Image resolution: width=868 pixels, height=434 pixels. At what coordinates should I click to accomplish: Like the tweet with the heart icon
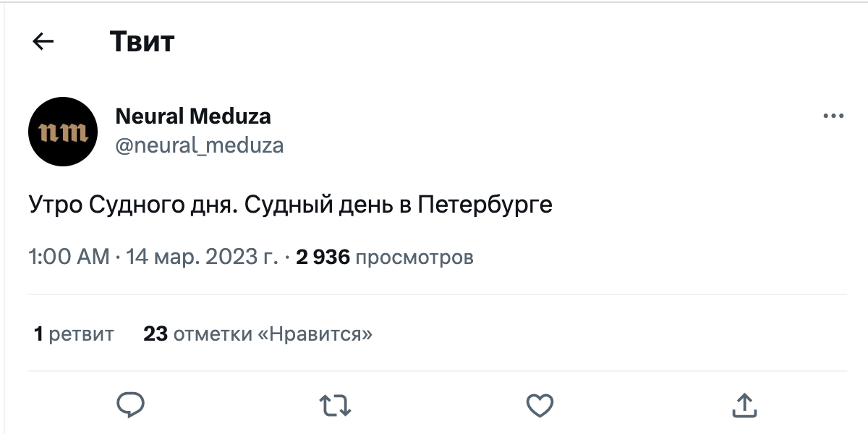pyautogui.click(x=540, y=405)
